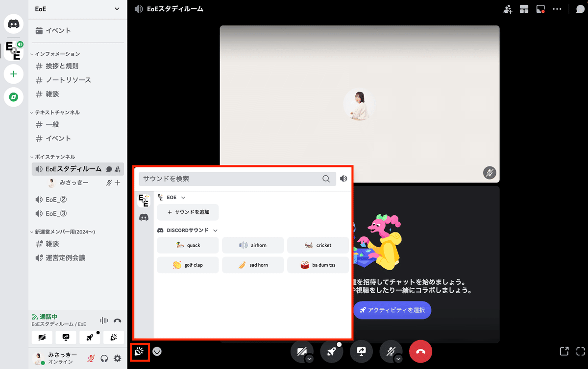
Task: Enter fullscreen mode icon
Action: coord(581,351)
